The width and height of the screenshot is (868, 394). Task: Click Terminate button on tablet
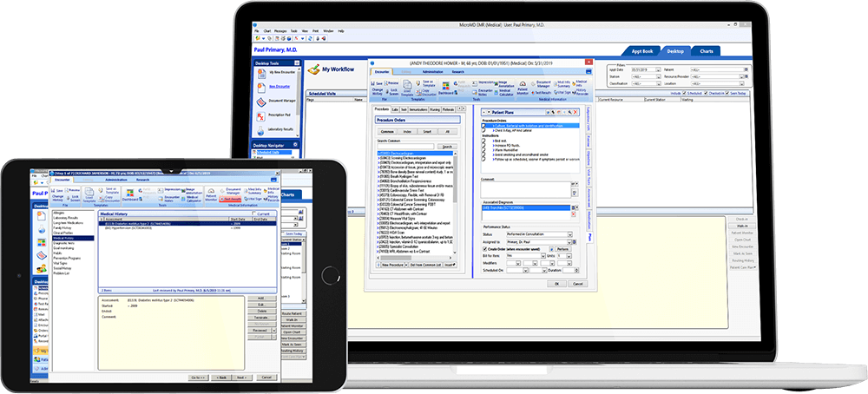[x=262, y=317]
